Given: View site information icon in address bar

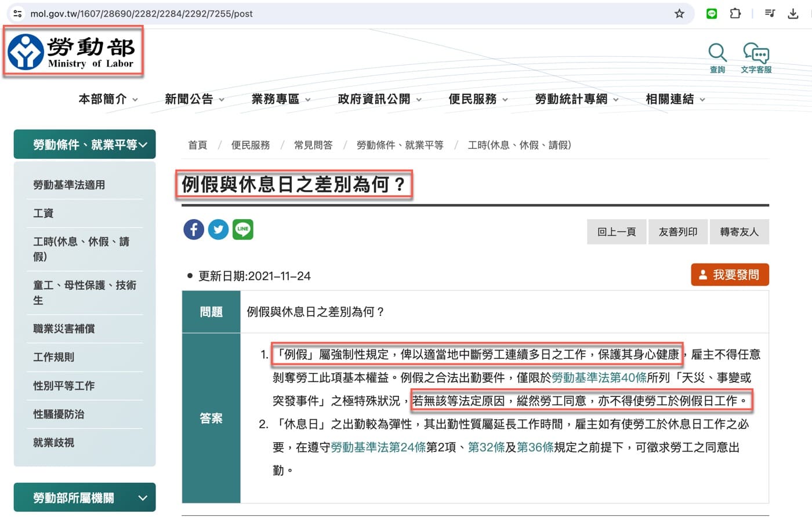Looking at the screenshot, I should pyautogui.click(x=17, y=13).
